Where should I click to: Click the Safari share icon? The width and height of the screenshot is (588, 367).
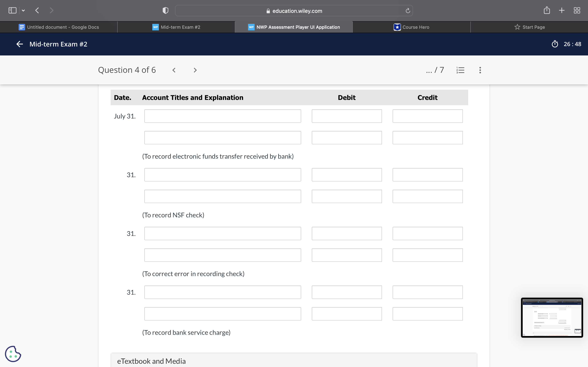(x=547, y=10)
